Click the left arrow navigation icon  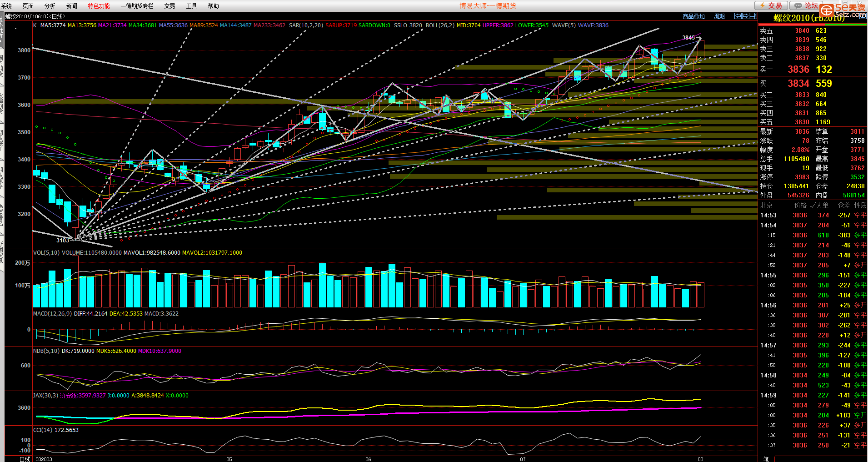coord(738,16)
